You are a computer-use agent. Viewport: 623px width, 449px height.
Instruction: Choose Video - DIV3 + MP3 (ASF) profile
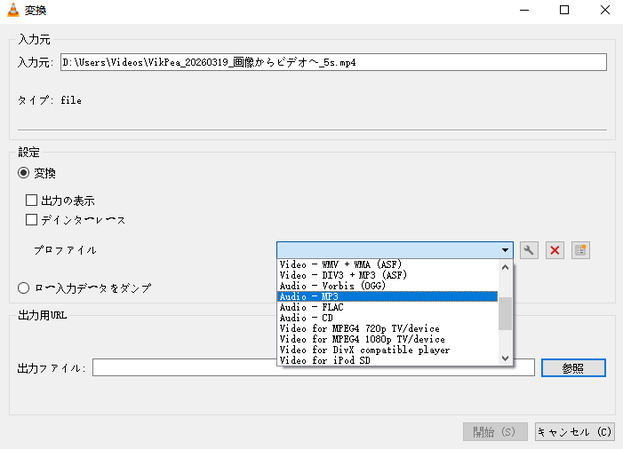pyautogui.click(x=387, y=275)
